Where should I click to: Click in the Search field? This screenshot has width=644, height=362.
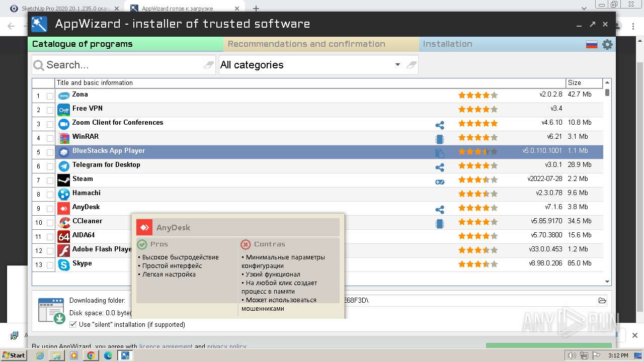click(x=123, y=65)
